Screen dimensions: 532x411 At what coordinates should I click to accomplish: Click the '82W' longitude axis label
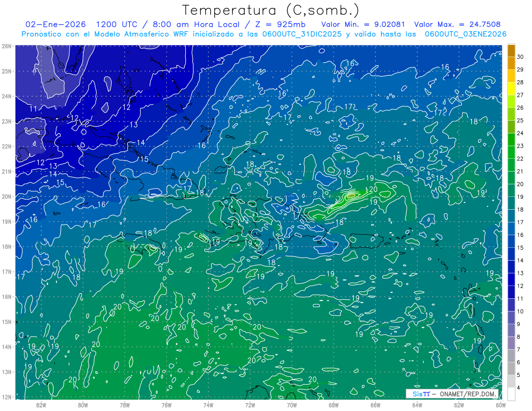41,405
